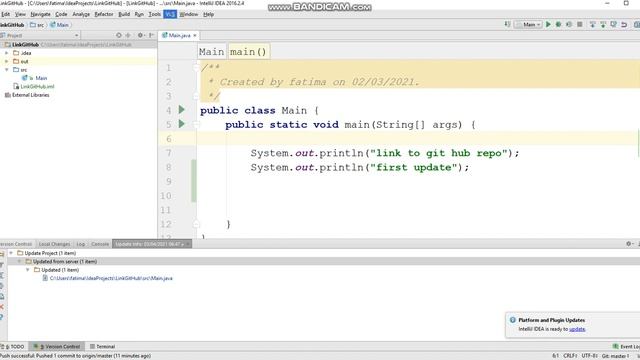Collapse the Update Project node
This screenshot has width=640, height=360.
tap(11, 253)
